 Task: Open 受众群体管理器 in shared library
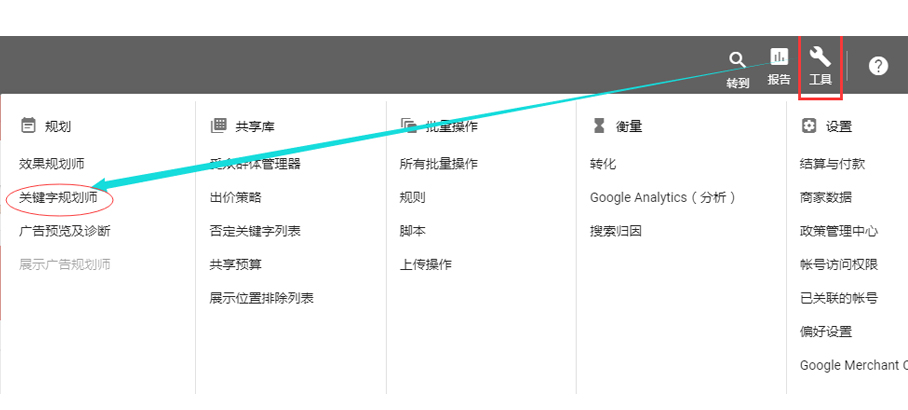pos(255,164)
